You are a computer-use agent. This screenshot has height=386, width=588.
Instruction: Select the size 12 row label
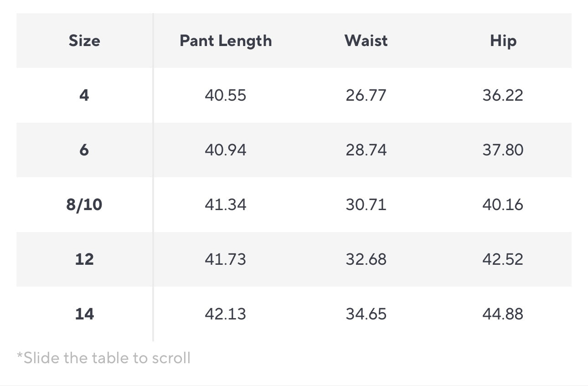[x=84, y=259]
